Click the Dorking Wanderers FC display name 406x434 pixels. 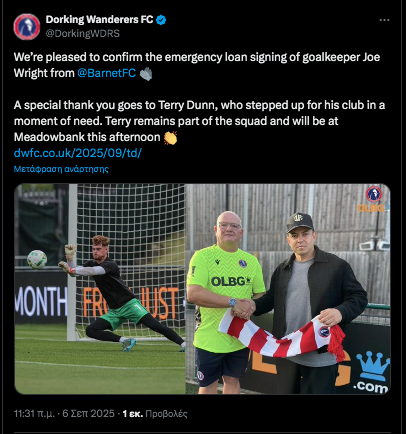pos(99,20)
